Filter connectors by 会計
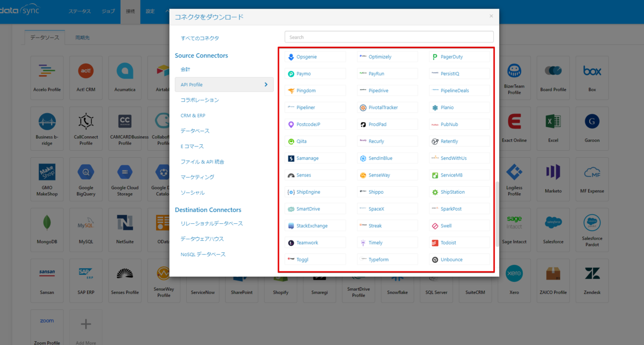Viewport: 644px width, 345px height. tap(185, 70)
